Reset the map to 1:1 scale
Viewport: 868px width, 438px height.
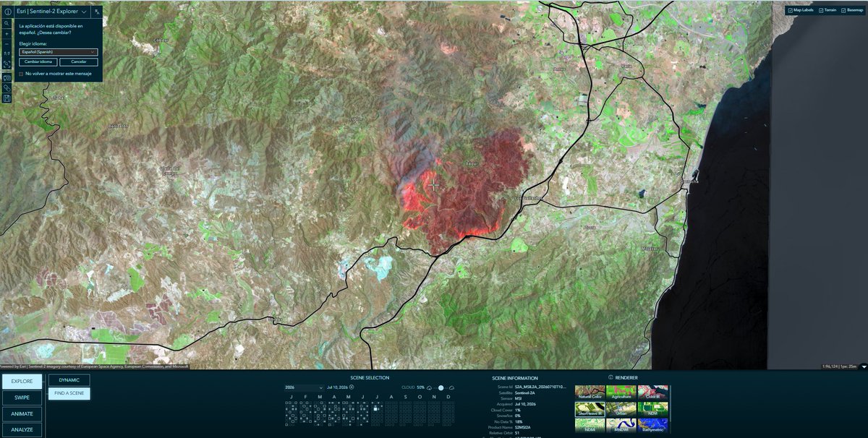tap(7, 53)
